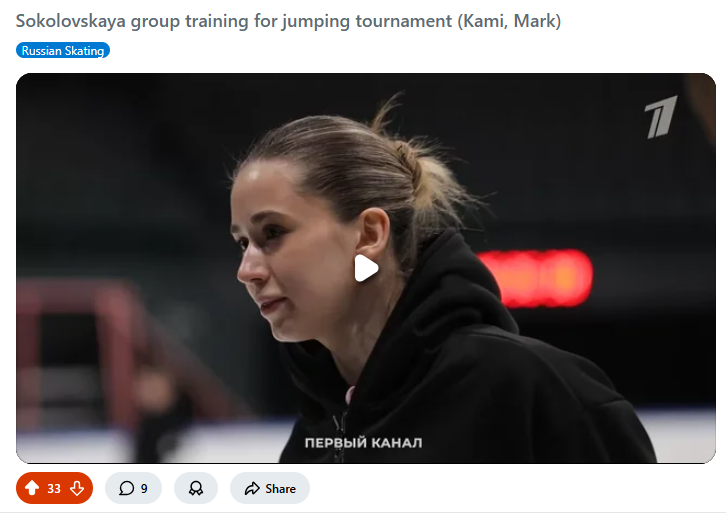This screenshot has height=515, width=726.
Task: Click the ПЕРВЫЙ КАНАЛ caption text
Action: [363, 443]
